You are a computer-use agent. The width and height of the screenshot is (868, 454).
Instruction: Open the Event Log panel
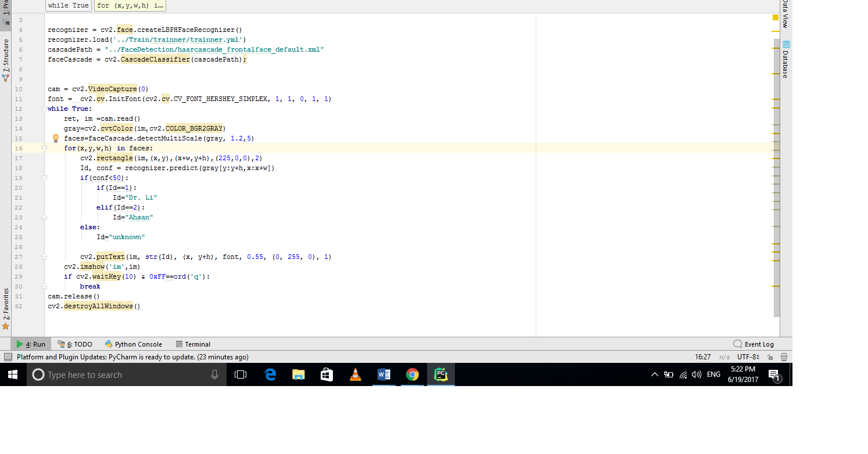point(754,344)
